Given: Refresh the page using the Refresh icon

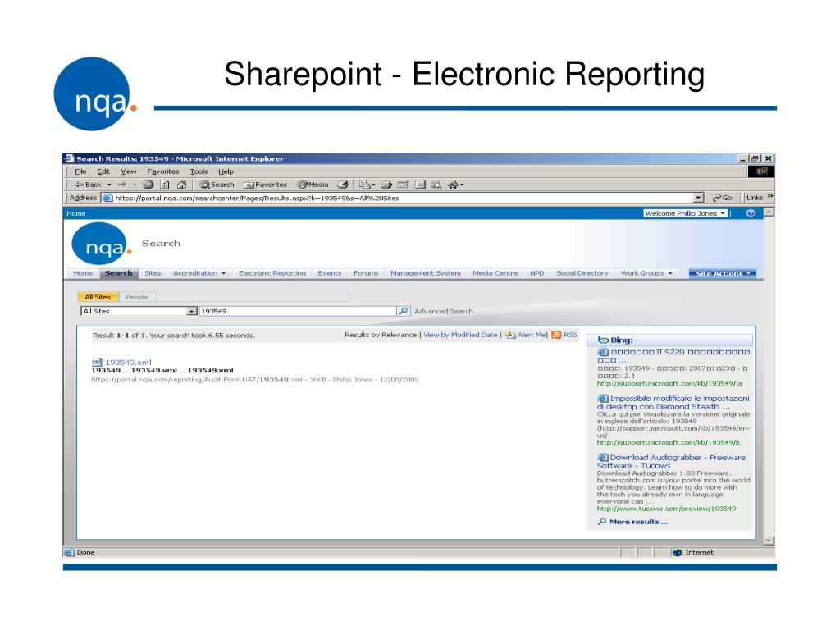Looking at the screenshot, I should tap(165, 185).
